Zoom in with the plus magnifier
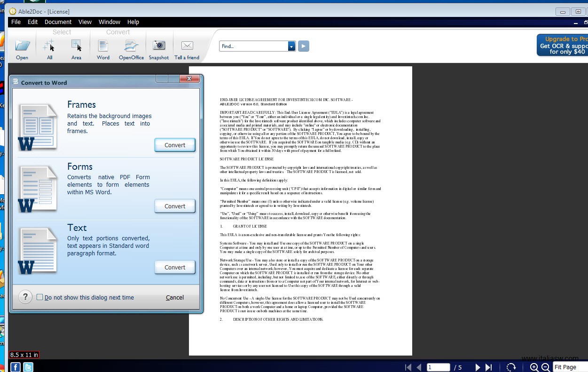588x372 pixels. tap(534, 367)
